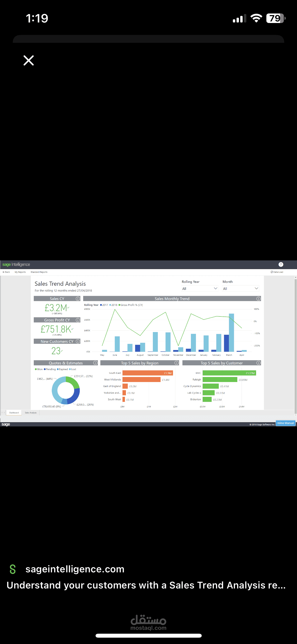Click the 23 New Customers value

tap(56, 351)
